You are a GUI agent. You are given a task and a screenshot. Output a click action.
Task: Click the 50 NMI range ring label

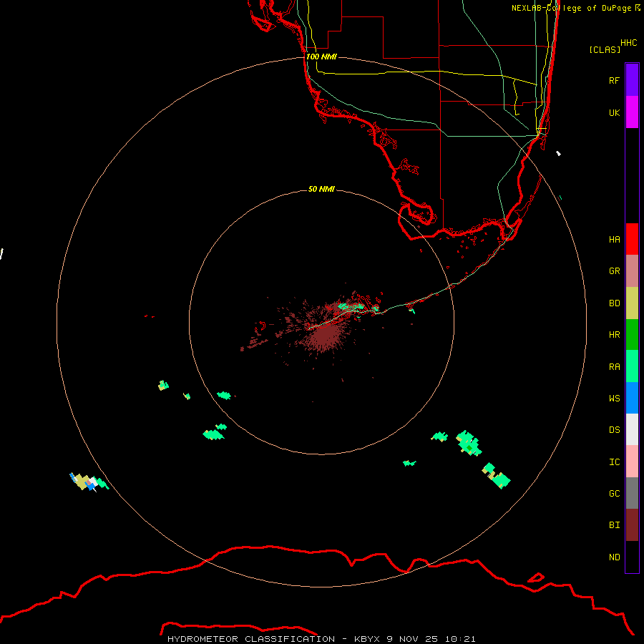pyautogui.click(x=321, y=189)
